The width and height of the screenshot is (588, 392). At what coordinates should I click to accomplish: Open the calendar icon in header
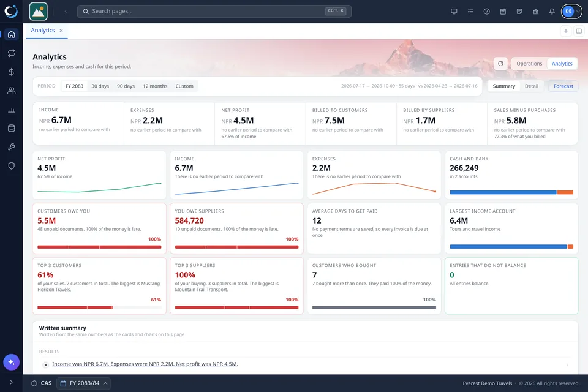[x=503, y=11]
